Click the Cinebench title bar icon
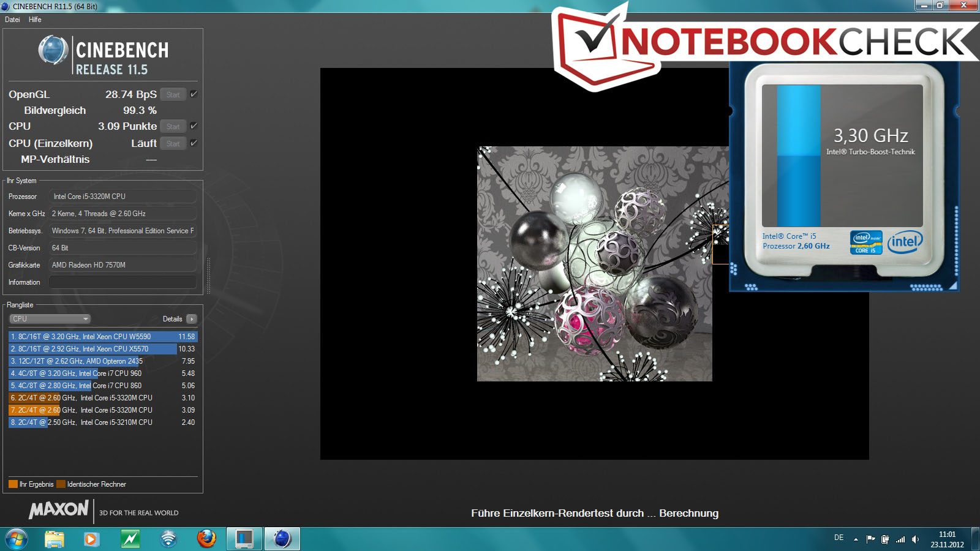This screenshot has width=980, height=551. click(6, 6)
